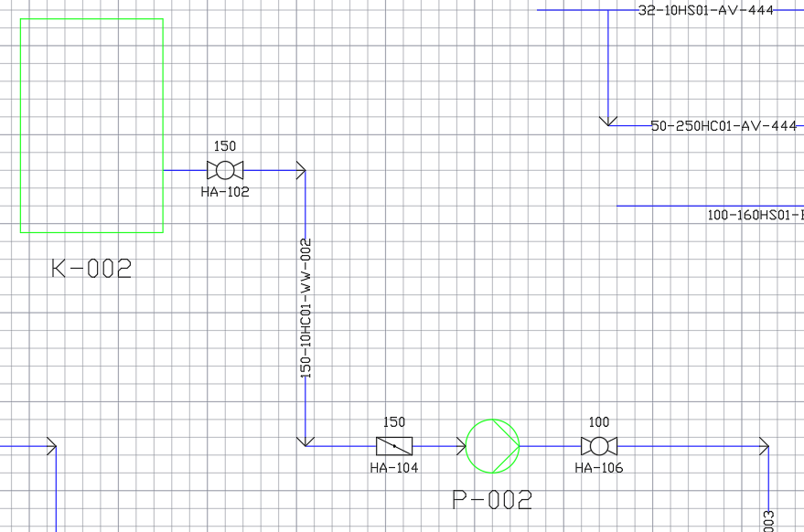Select pipe label 150-10HC01-WW-002
The height and width of the screenshot is (532, 804).
(x=306, y=309)
